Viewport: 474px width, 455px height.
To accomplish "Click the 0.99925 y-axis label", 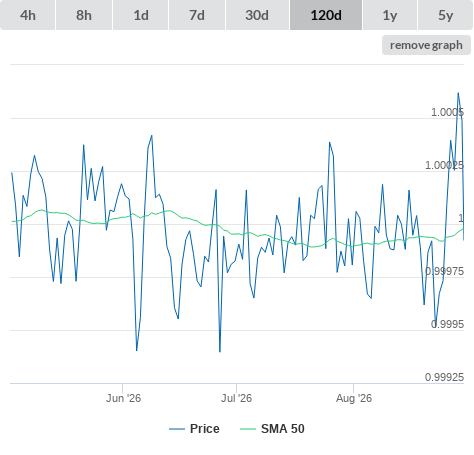I will [444, 377].
